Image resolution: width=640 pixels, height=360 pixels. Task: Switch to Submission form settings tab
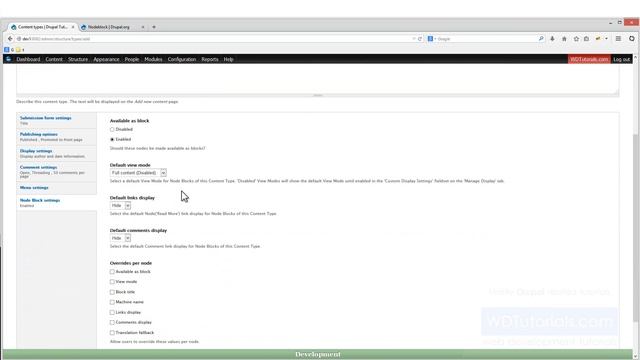point(56,120)
